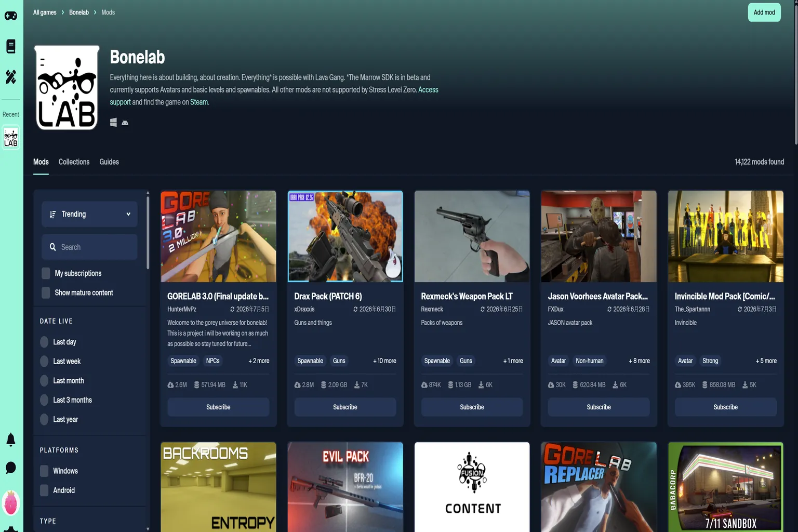Select the Last week radio option
The width and height of the screenshot is (798, 532).
pyautogui.click(x=44, y=361)
